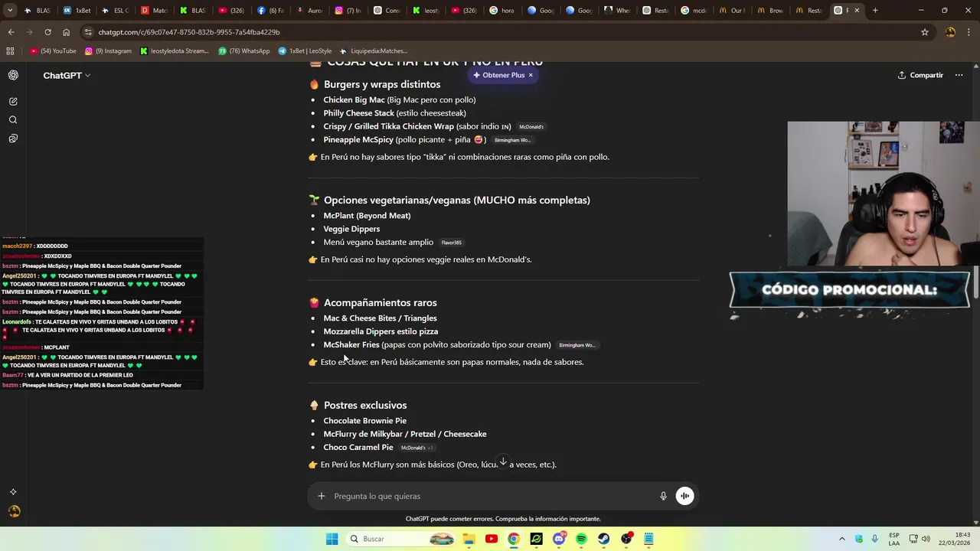
Task: Click the browser home icon
Action: click(66, 32)
